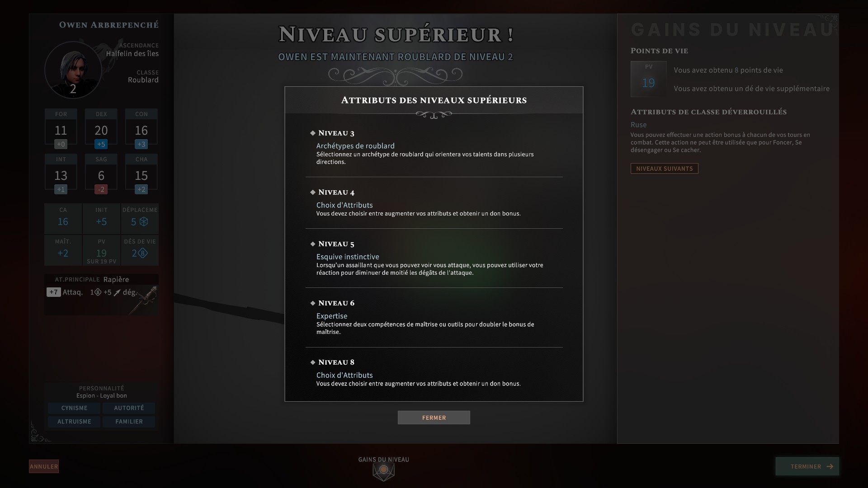The image size is (868, 488).
Task: Click the hit die icon under Dés de vie
Action: 142,253
